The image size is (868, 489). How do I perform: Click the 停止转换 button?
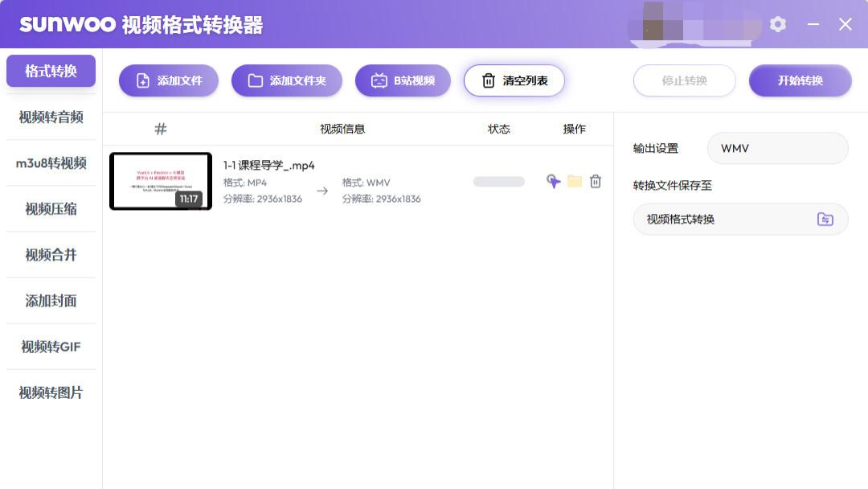point(684,80)
